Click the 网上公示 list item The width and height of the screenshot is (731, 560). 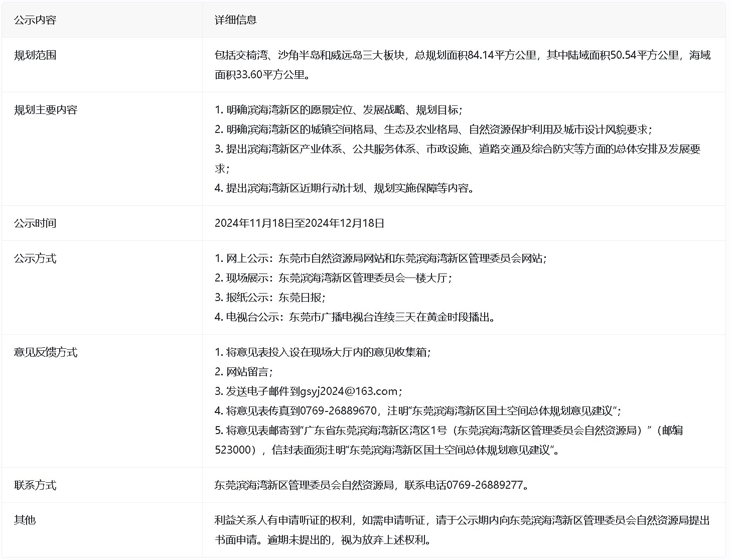[x=380, y=258]
